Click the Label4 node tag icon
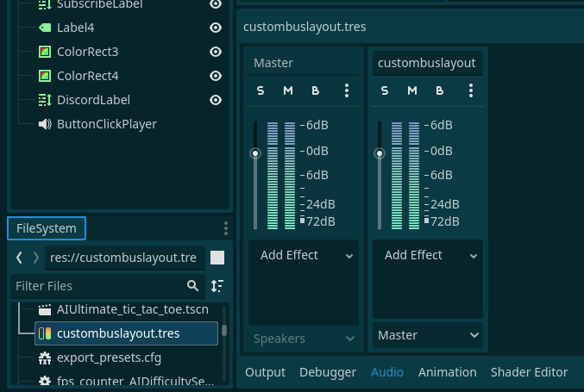This screenshot has width=584, height=392. (x=45, y=28)
